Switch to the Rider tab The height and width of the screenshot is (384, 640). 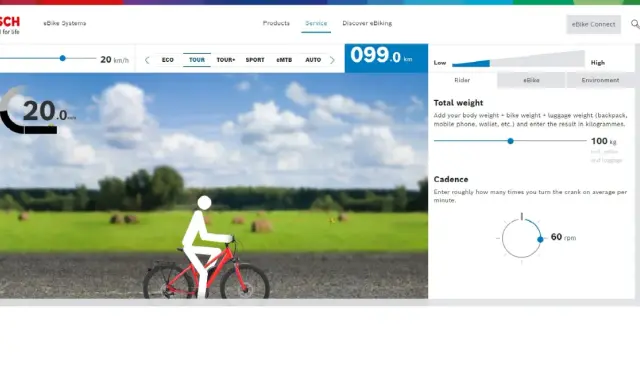click(462, 80)
